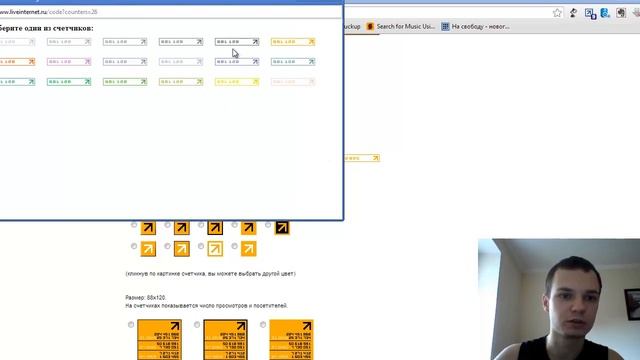Click the line 'На счетчиках показывается число просмотров'
The width and height of the screenshot is (640, 360).
(207, 306)
